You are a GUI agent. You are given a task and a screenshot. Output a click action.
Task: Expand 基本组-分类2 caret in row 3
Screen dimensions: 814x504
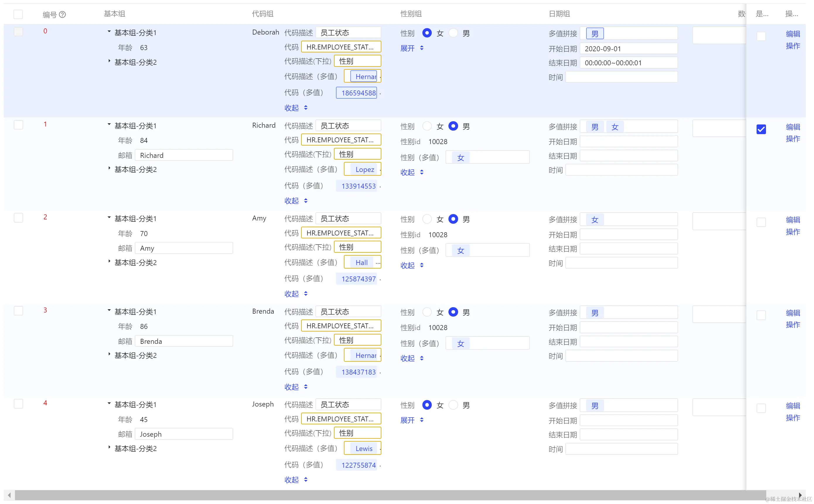click(109, 354)
